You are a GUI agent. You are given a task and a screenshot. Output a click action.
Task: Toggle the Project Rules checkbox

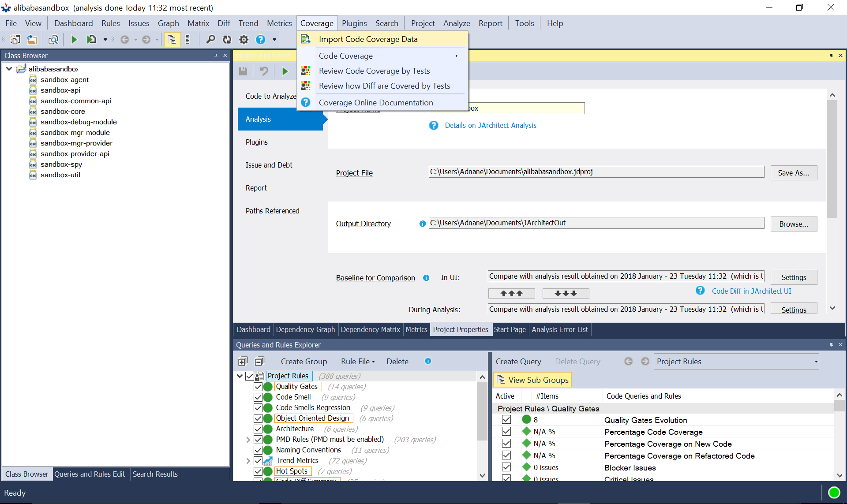pos(250,376)
